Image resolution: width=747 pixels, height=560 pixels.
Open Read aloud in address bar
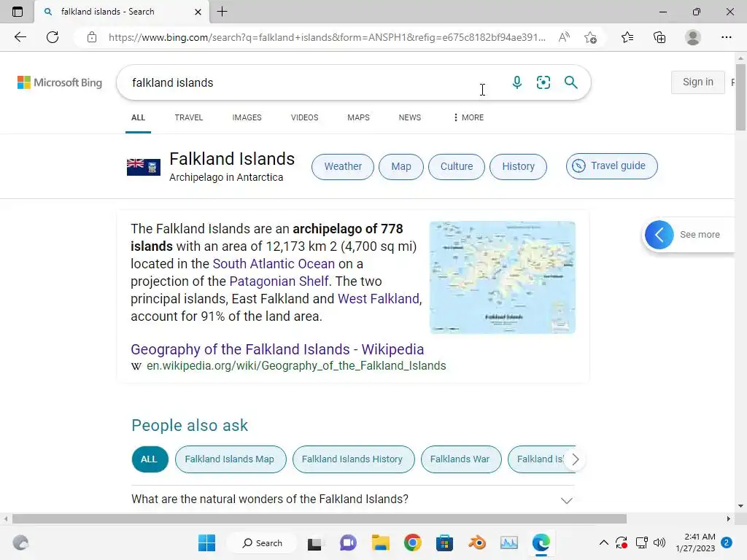point(564,37)
